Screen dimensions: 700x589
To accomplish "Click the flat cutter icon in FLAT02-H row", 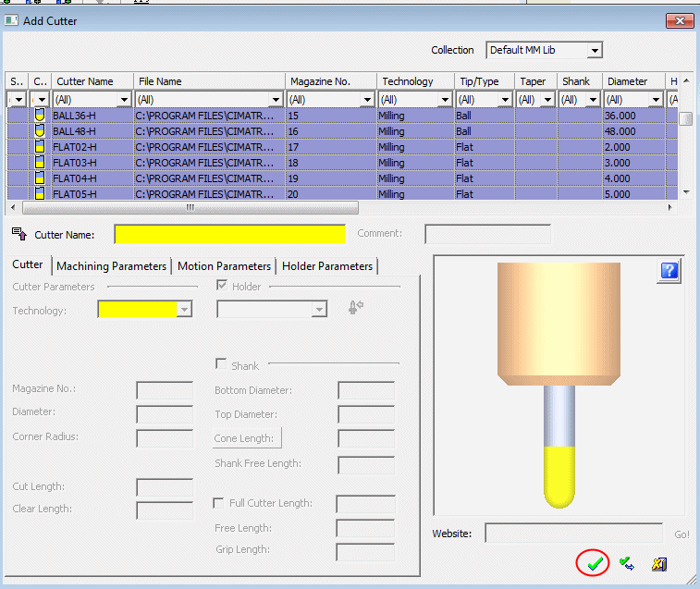I will (x=40, y=147).
